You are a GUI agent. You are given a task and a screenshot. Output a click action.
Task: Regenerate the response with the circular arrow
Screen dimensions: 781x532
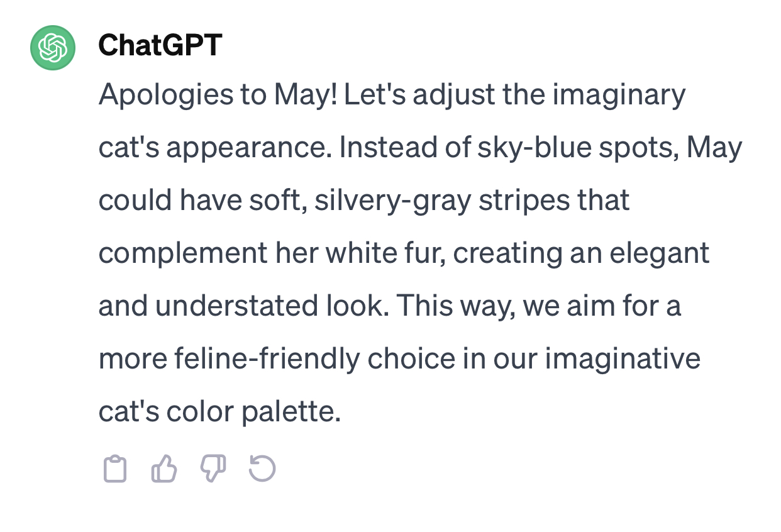tap(262, 469)
